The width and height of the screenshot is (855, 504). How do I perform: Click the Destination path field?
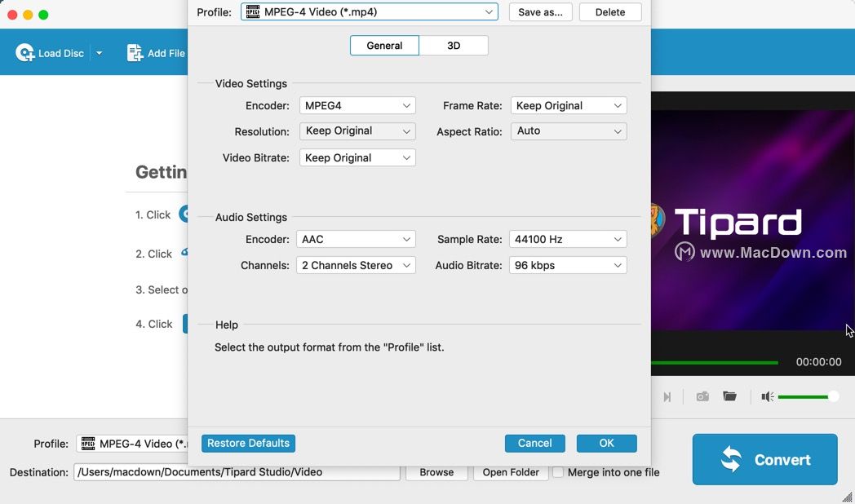237,471
